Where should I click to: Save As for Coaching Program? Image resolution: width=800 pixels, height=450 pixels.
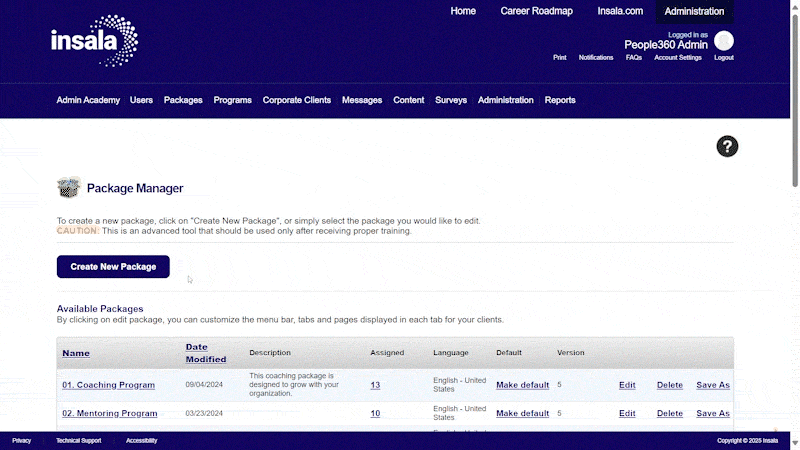713,385
